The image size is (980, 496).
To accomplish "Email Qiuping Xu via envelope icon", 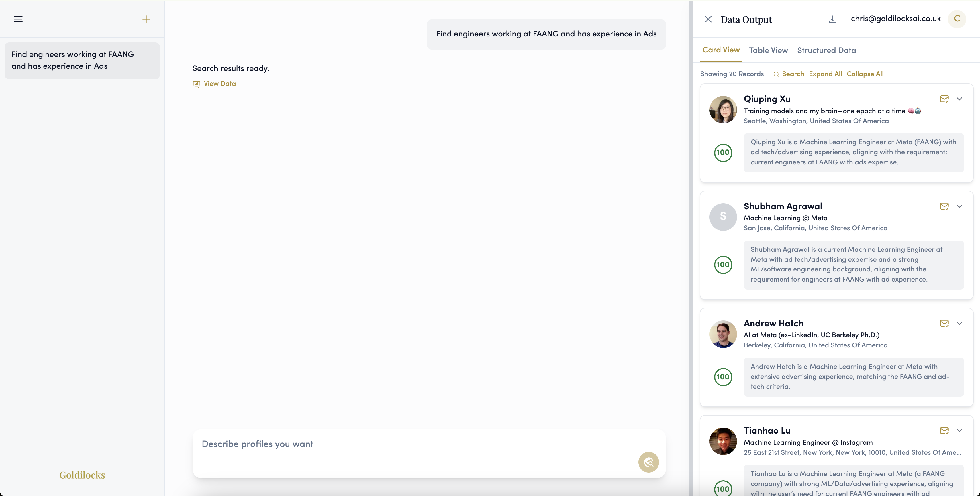I will coord(944,99).
